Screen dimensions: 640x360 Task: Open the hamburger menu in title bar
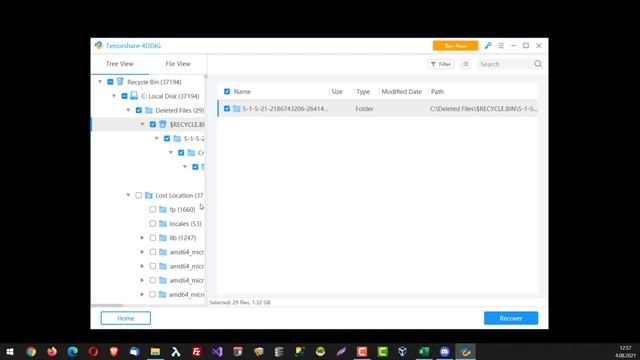(501, 46)
